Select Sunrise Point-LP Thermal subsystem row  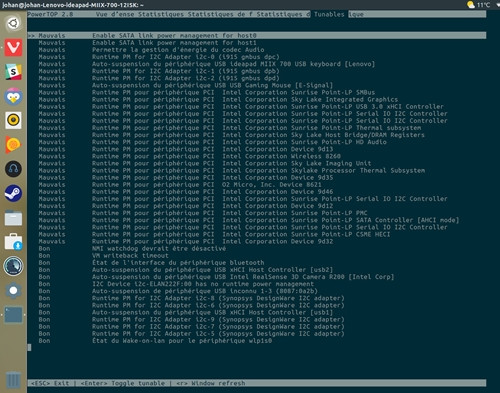pos(257,128)
